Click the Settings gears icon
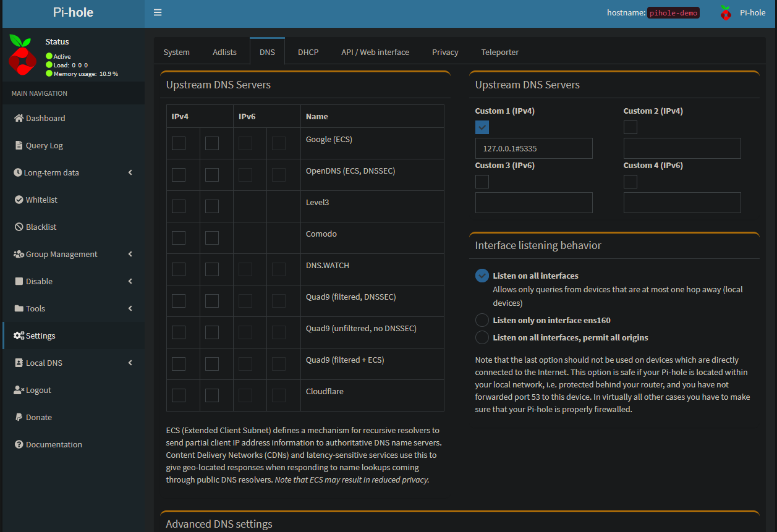The image size is (777, 532). 19,336
